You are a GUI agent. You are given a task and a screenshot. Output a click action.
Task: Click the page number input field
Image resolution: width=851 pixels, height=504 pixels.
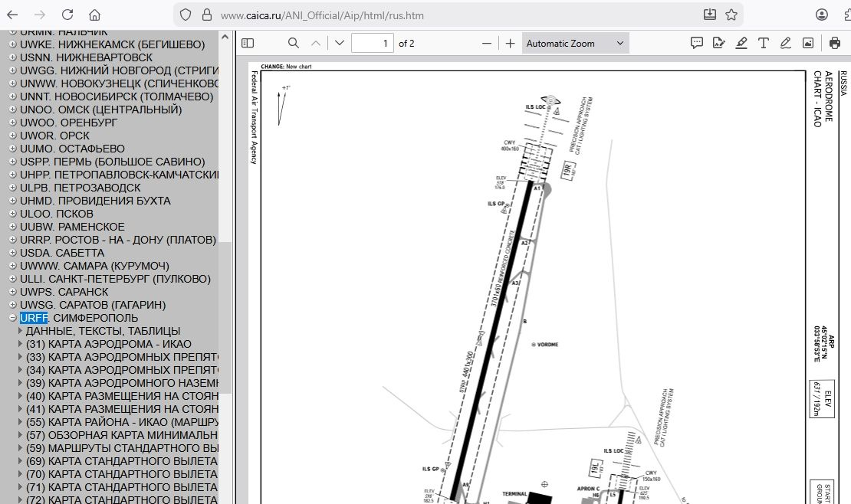[373, 44]
